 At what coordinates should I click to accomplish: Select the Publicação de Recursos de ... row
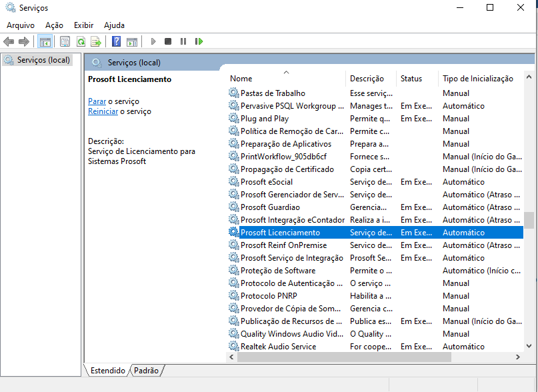pos(376,321)
